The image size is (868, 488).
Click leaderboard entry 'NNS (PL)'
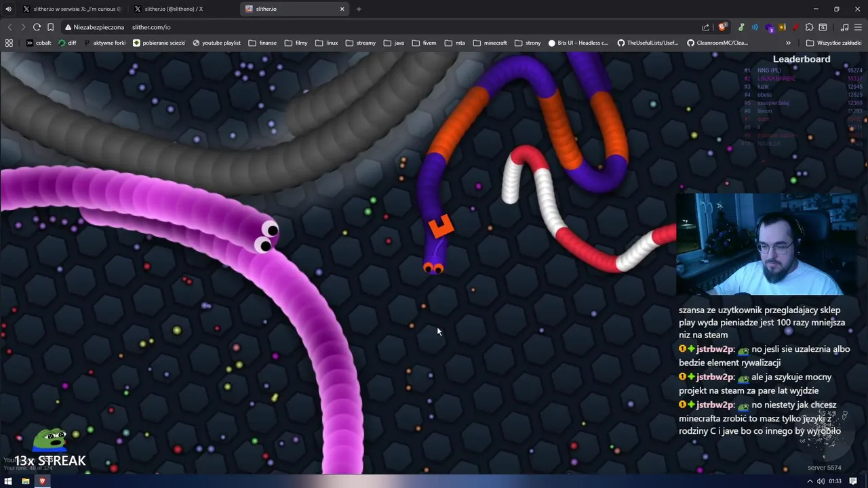pyautogui.click(x=769, y=70)
